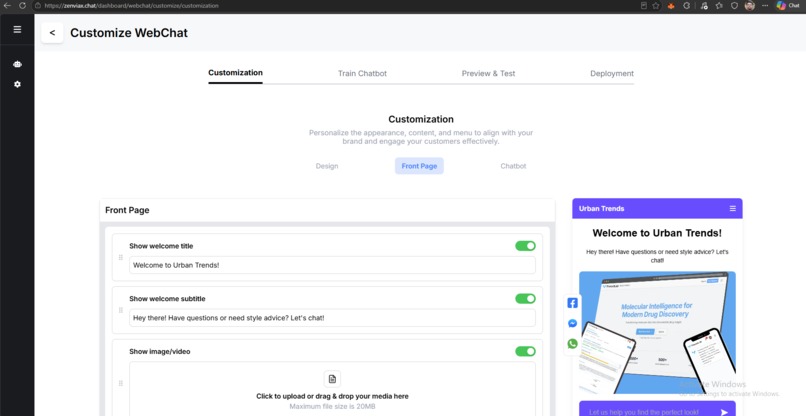Click the Facebook icon beside the preview
The width and height of the screenshot is (806, 416).
point(572,303)
